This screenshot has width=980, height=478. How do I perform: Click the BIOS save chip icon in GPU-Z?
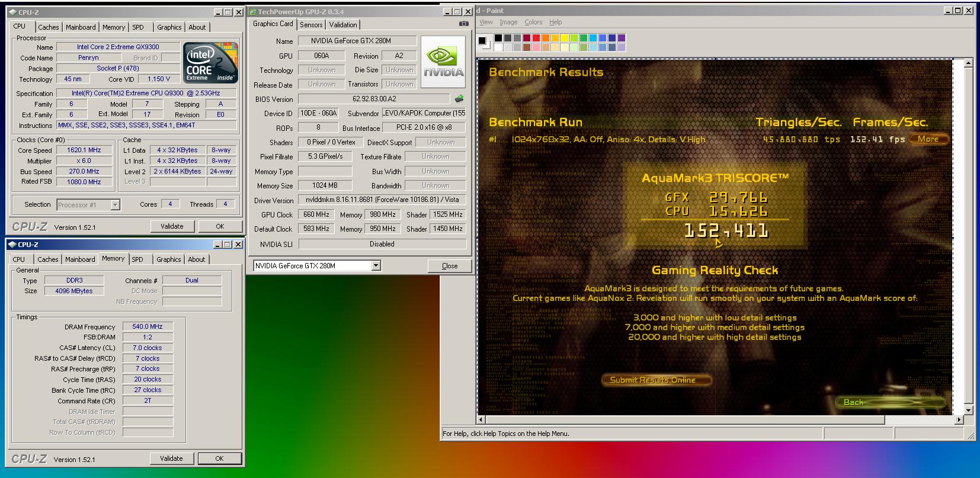click(459, 99)
